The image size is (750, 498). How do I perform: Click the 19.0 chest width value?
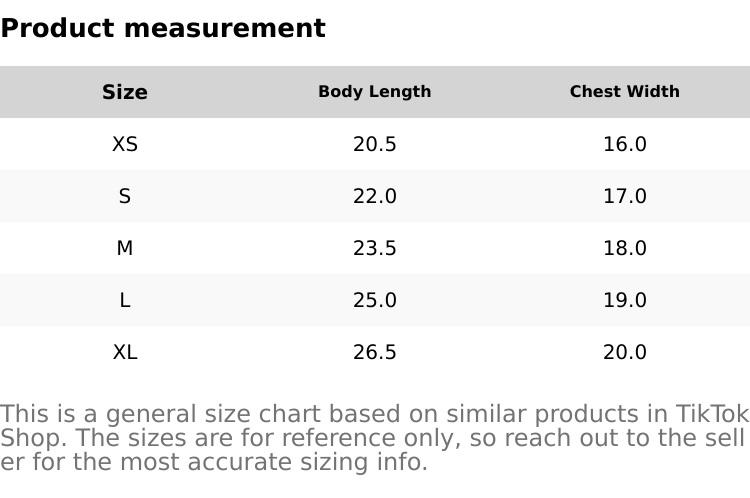tap(625, 300)
